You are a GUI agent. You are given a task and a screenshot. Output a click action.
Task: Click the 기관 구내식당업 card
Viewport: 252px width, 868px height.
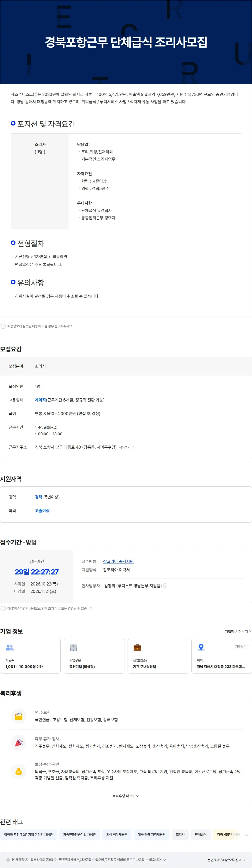pyautogui.click(x=158, y=656)
